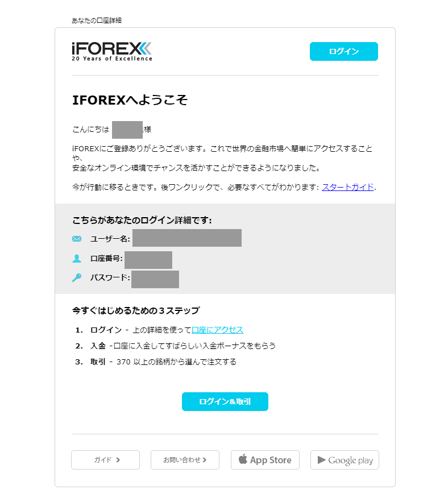This screenshot has width=448, height=494.
Task: Open the お問い合わせ contact button
Action: click(185, 460)
